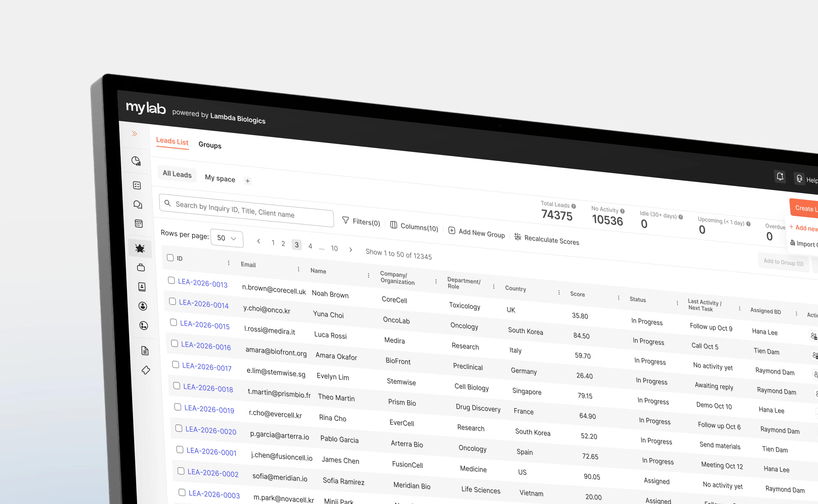Add a new view with plus button
818x504 pixels.
point(247,181)
